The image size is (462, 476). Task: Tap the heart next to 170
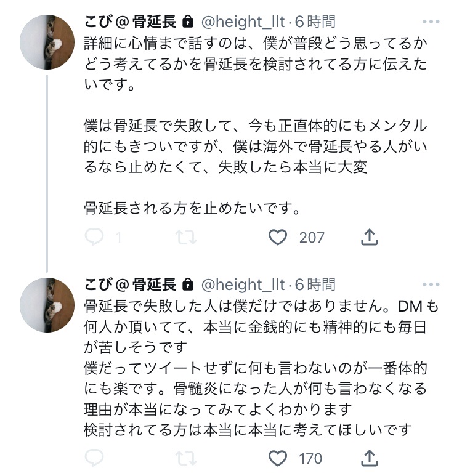coord(279,458)
